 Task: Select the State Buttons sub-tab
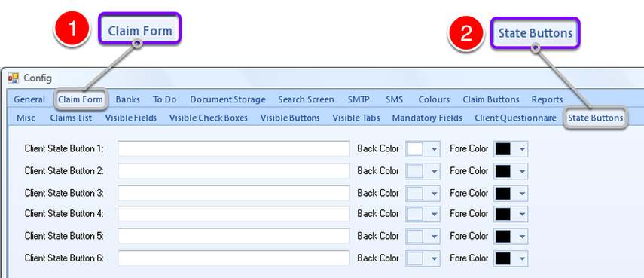(x=596, y=118)
